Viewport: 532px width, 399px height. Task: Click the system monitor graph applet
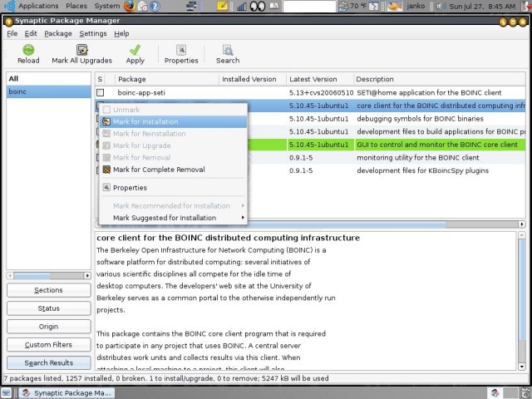tap(242, 7)
